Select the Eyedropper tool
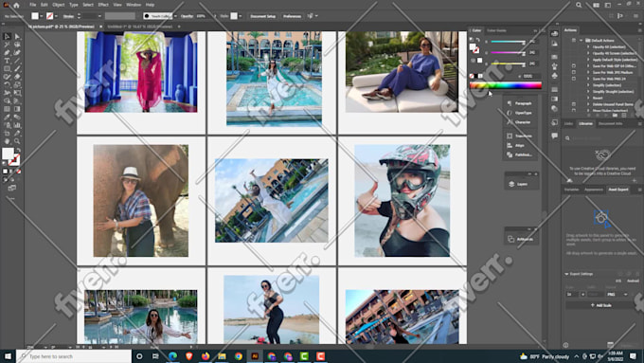 coord(7,118)
